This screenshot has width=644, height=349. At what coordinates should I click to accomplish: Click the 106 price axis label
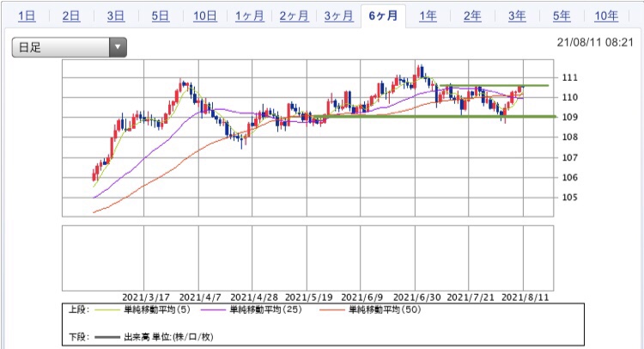click(x=569, y=177)
